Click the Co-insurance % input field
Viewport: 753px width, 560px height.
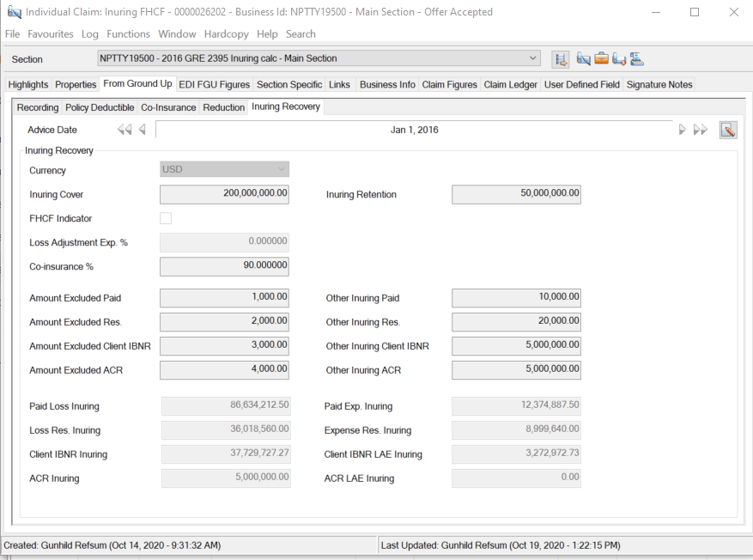coord(225,266)
